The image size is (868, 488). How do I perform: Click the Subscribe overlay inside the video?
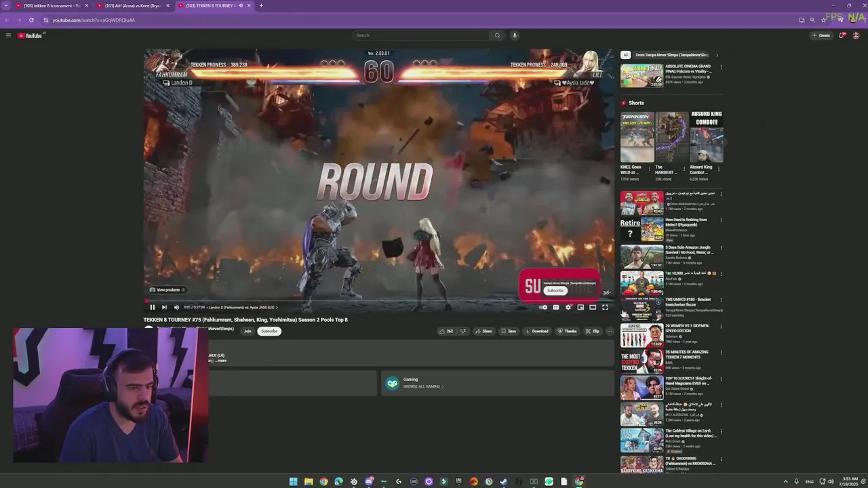pos(555,291)
